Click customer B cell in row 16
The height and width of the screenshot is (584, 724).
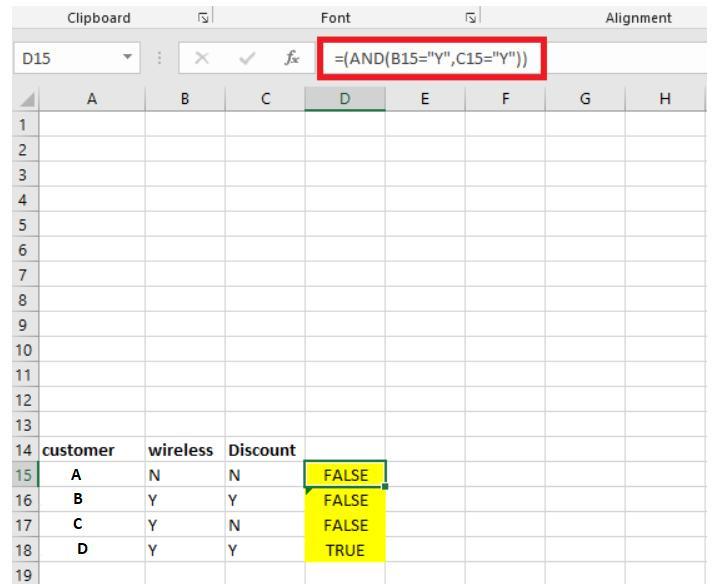tap(92, 499)
